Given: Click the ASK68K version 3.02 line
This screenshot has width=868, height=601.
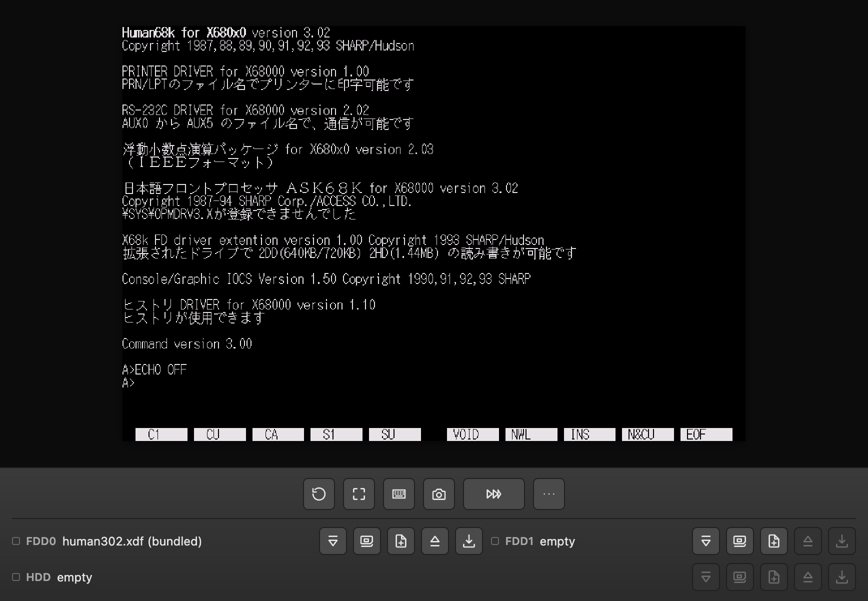Looking at the screenshot, I should (320, 188).
